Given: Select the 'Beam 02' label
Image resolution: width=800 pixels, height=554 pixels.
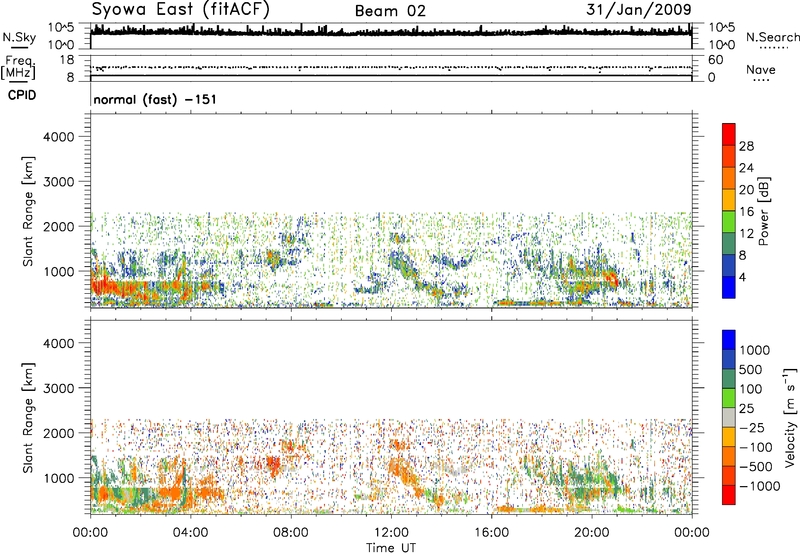Looking at the screenshot, I should pyautogui.click(x=390, y=11).
